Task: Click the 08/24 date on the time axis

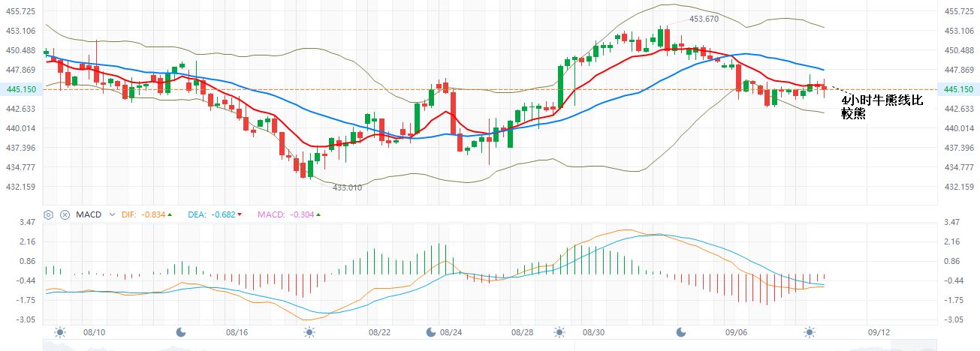Action: (x=451, y=331)
